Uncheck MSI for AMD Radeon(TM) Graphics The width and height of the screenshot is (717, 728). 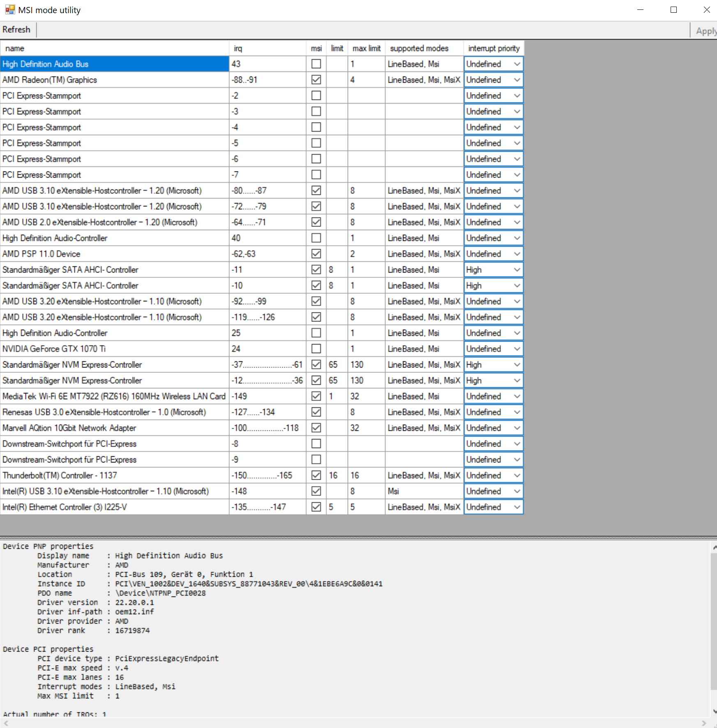click(x=316, y=80)
